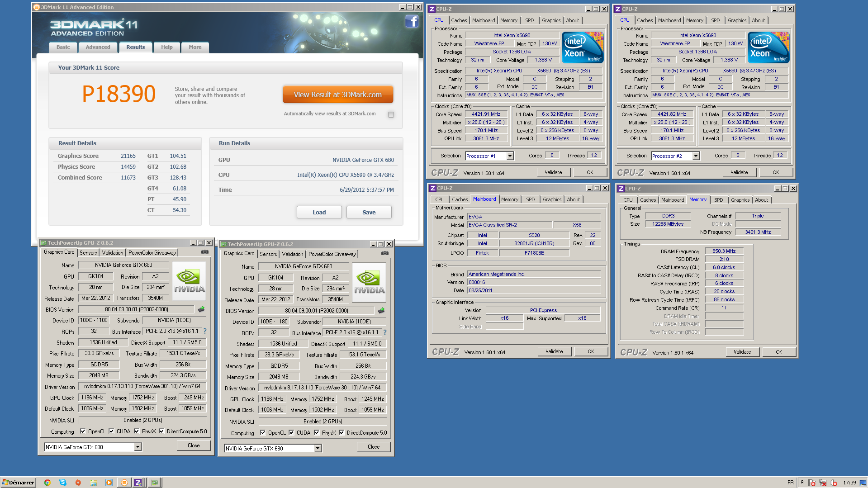This screenshot has height=488, width=868.
Task: Click the Load button in Run Details
Action: [x=319, y=212]
